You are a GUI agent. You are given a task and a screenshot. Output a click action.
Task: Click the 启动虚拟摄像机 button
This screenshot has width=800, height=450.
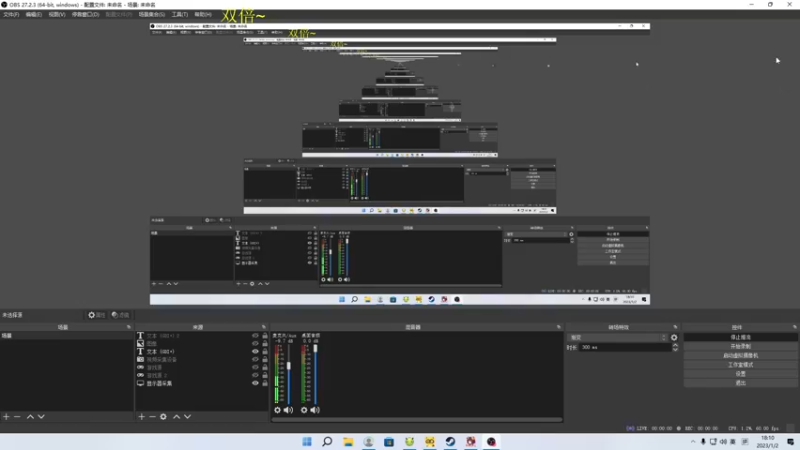tap(740, 356)
